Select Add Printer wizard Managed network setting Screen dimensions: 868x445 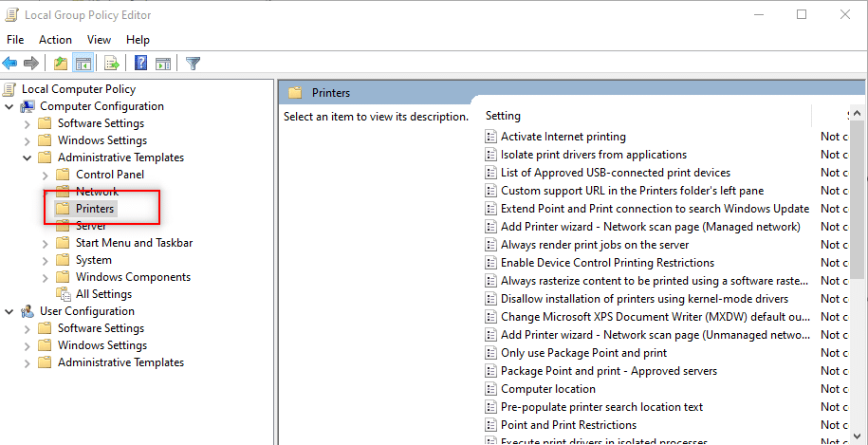click(651, 227)
